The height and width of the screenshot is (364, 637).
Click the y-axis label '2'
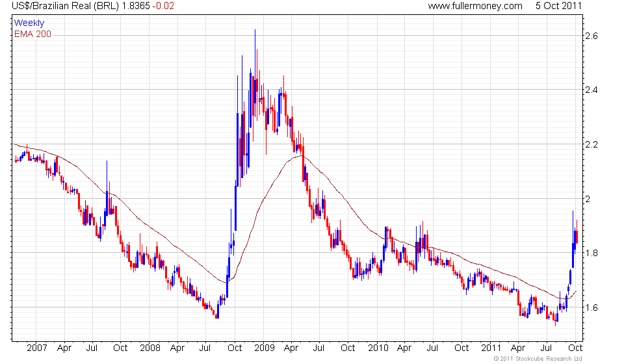coord(588,199)
